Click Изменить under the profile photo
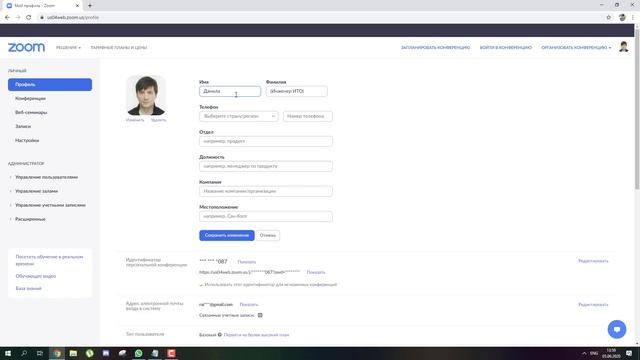 pos(135,120)
